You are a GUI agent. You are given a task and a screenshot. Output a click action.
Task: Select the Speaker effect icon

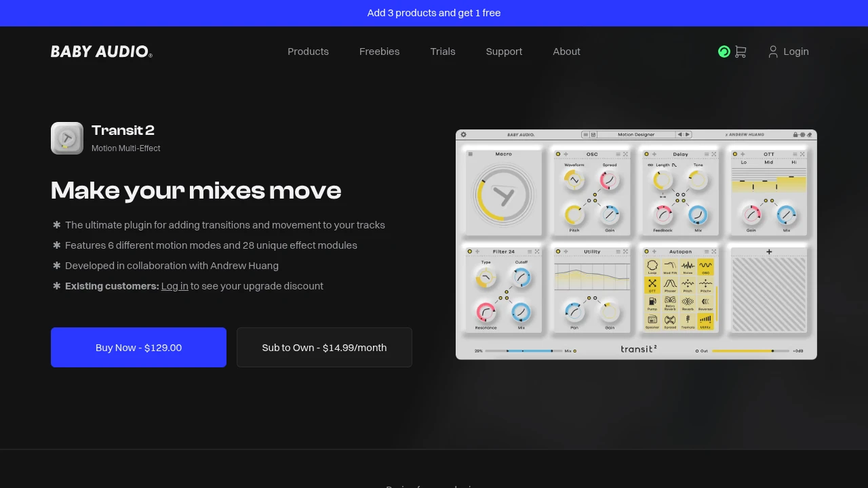coord(652,322)
